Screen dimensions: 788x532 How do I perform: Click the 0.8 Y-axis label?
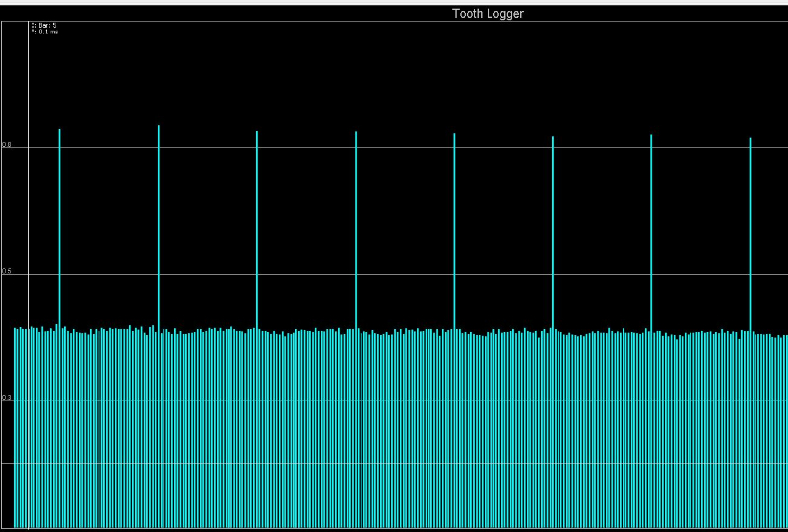tap(7, 145)
